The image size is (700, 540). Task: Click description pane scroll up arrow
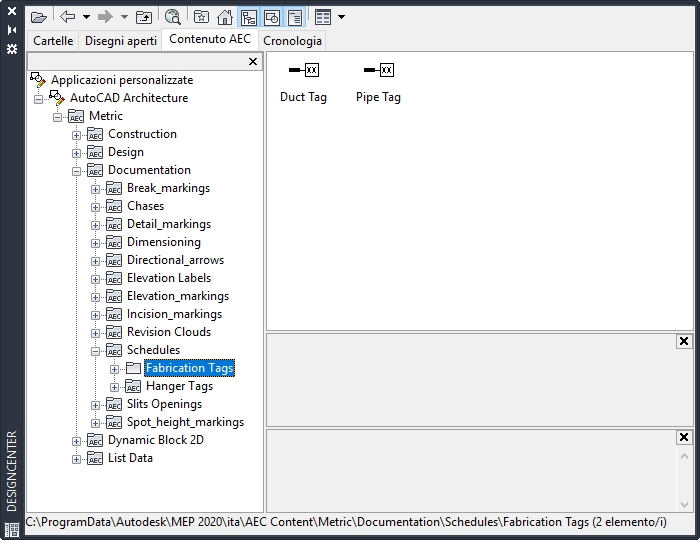pos(684,457)
